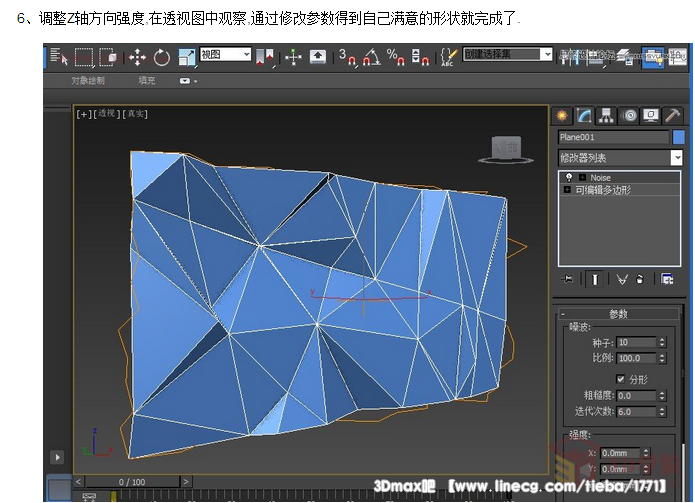Select the Rotate tool in the main toolbar
Viewport: 695px width, 503px height.
(x=162, y=57)
